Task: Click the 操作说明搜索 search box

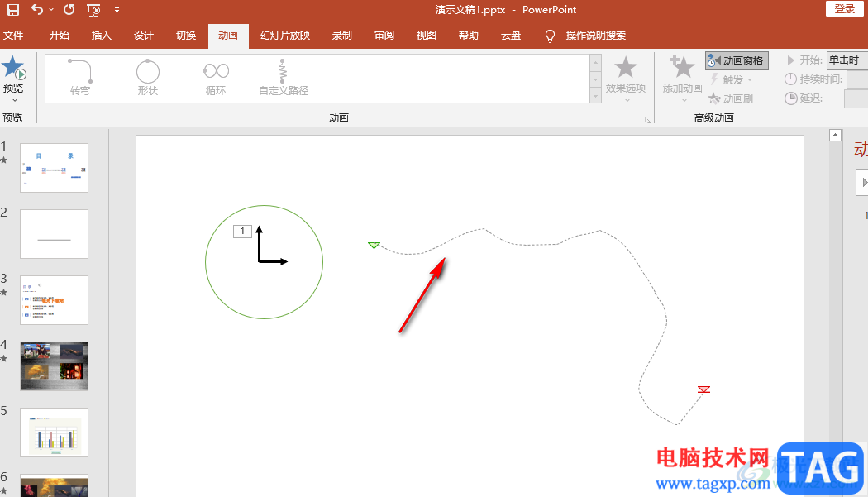Action: coord(596,36)
